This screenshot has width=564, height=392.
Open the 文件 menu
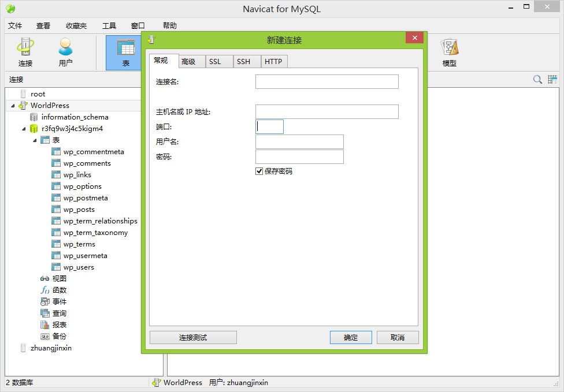tap(15, 25)
